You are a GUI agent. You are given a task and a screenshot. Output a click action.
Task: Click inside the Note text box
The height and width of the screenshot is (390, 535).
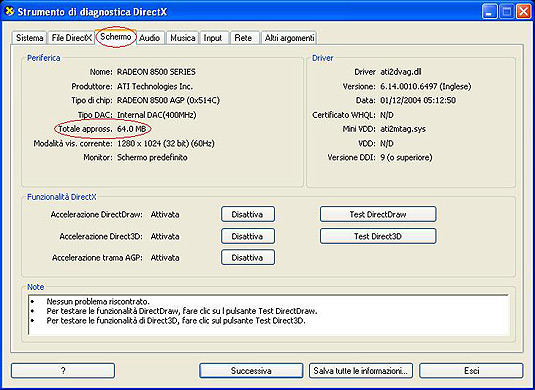pos(268,315)
